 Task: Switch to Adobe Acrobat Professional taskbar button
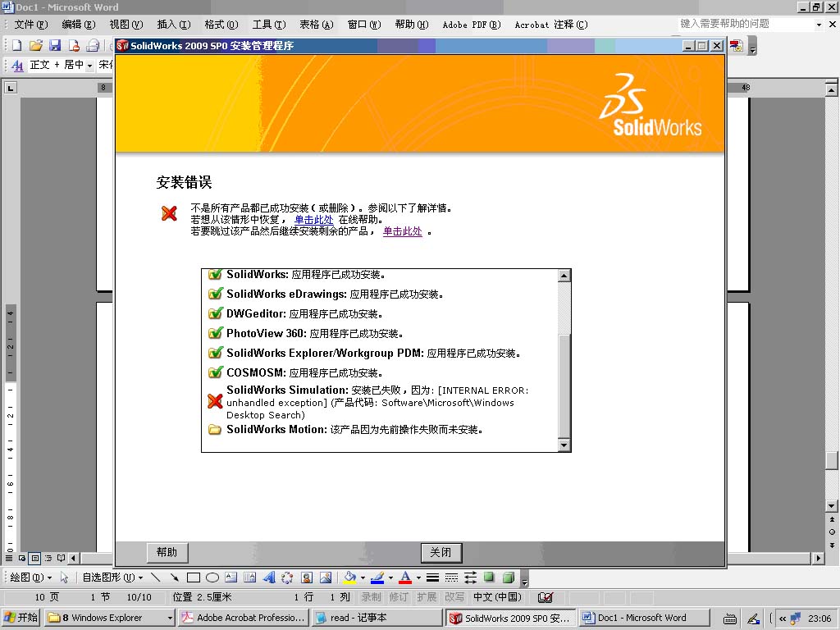point(244,618)
